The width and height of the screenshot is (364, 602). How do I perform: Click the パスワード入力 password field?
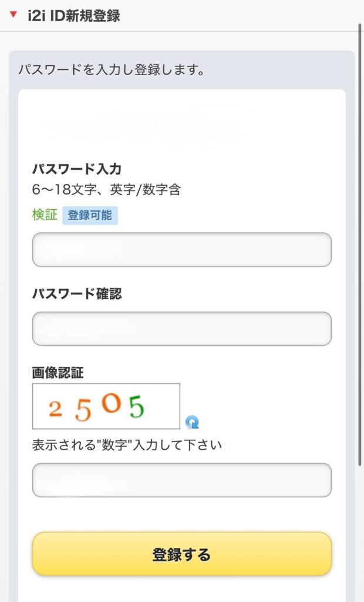click(181, 249)
